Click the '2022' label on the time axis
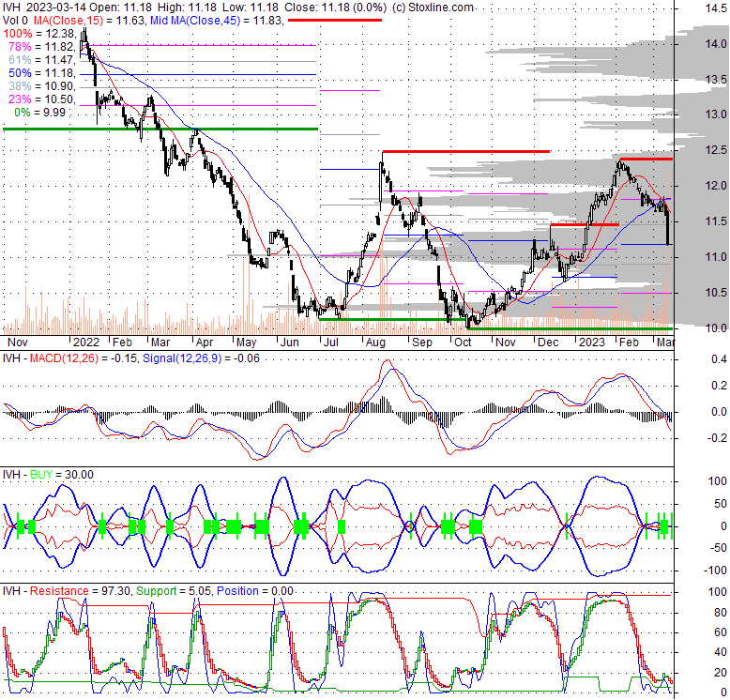The image size is (730, 700). click(86, 342)
